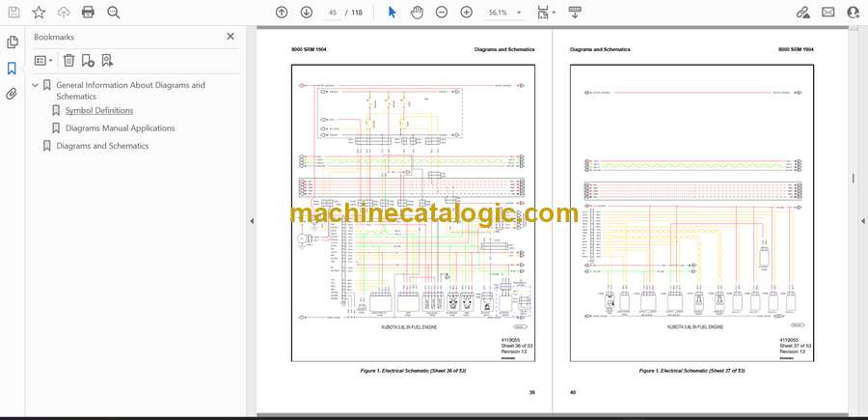
Task: Open page thumbnails panel icon
Action: (x=13, y=42)
